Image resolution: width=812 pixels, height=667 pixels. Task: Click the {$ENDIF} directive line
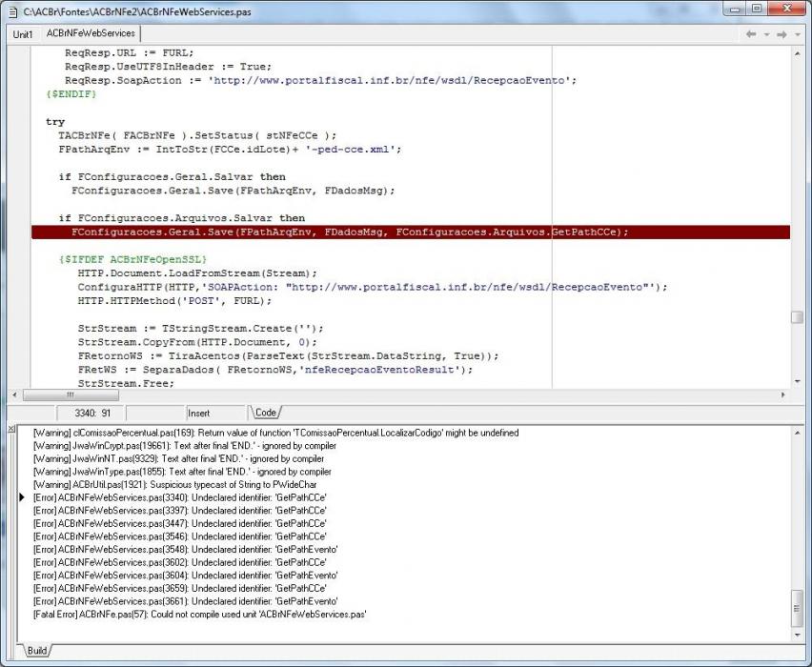pos(71,93)
